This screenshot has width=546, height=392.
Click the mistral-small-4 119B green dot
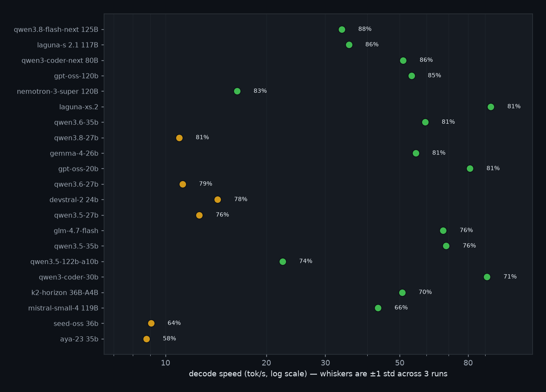click(x=378, y=308)
